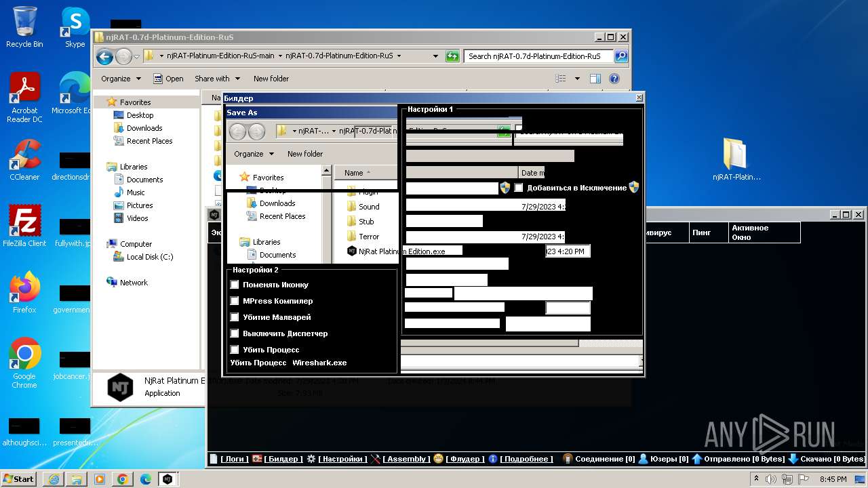Tick the Выключить Диспетчер checkbox
868x488 pixels.
coord(235,333)
